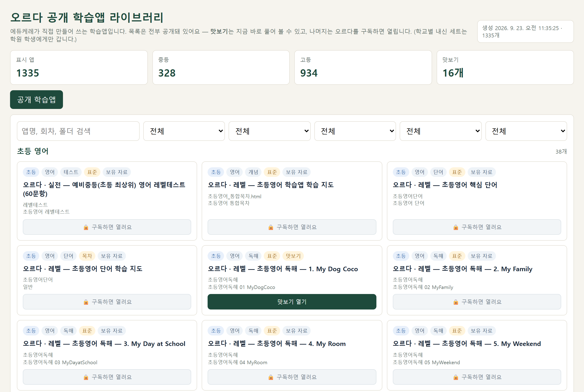This screenshot has width=584, height=392.
Task: Click the 오르다 공개 학습앱 라이브러리 page title
Action: tap(87, 18)
